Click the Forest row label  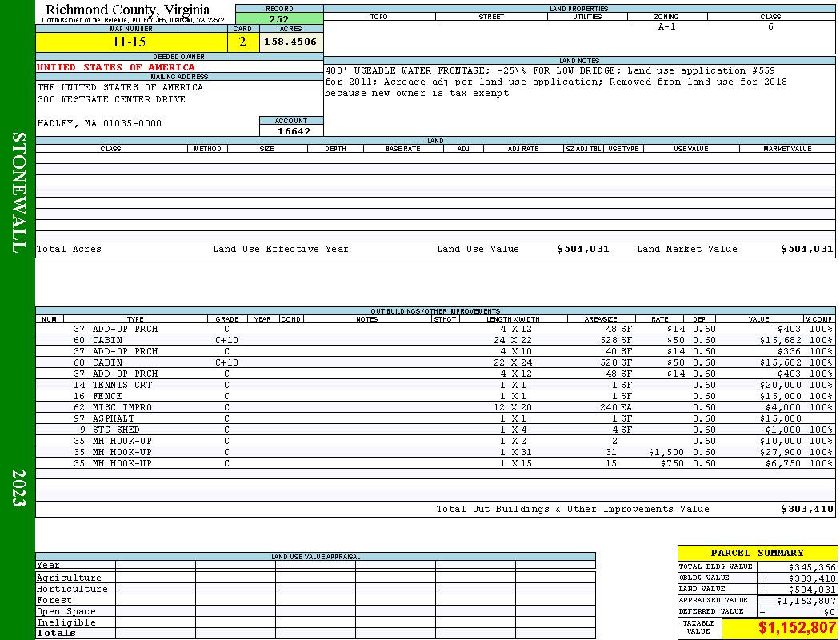click(54, 600)
